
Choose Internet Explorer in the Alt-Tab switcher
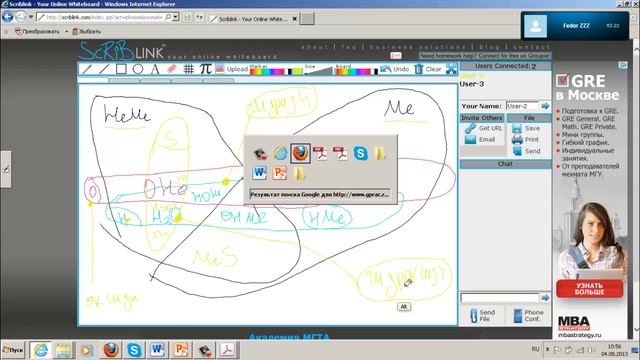[x=280, y=153]
